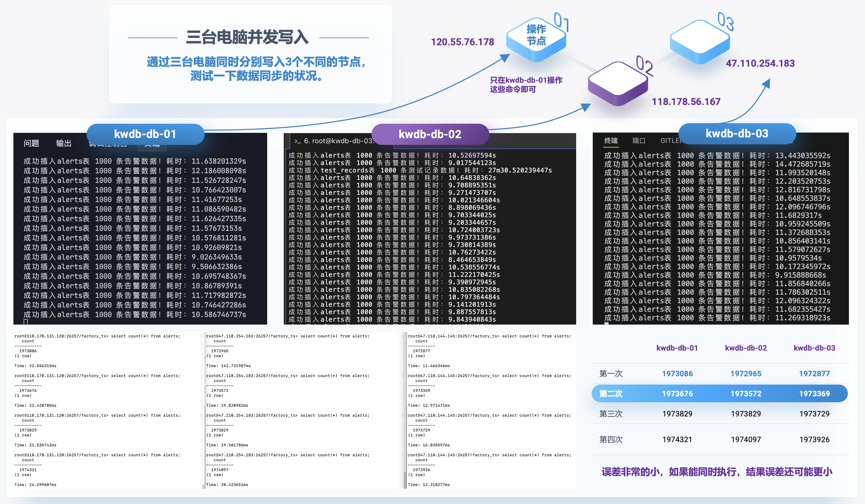Image resolution: width=865 pixels, height=504 pixels.
Task: Click the IP address 47.110.254.183
Action: tap(760, 63)
